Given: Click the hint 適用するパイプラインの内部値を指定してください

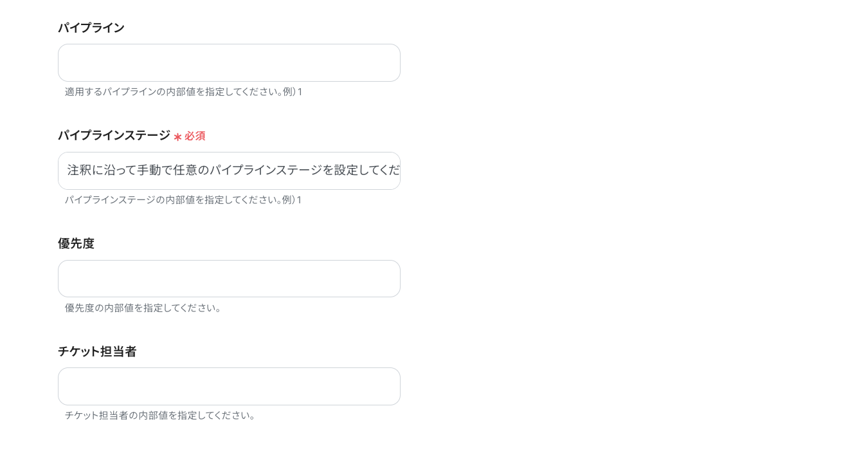Looking at the screenshot, I should click(172, 92).
